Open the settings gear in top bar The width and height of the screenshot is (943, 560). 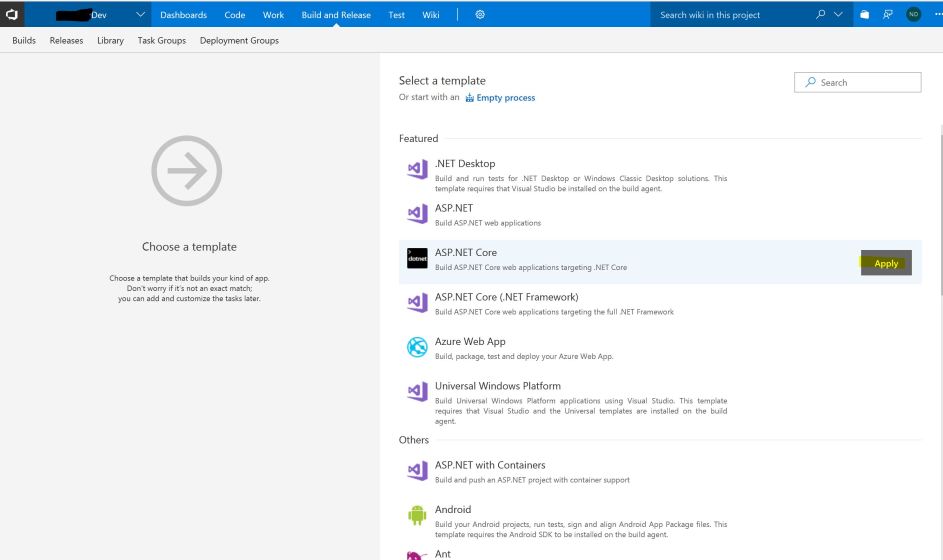coord(480,15)
